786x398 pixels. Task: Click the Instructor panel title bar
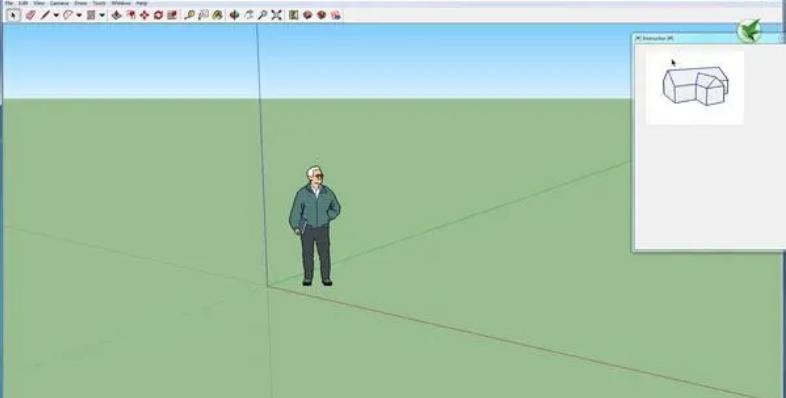point(709,38)
